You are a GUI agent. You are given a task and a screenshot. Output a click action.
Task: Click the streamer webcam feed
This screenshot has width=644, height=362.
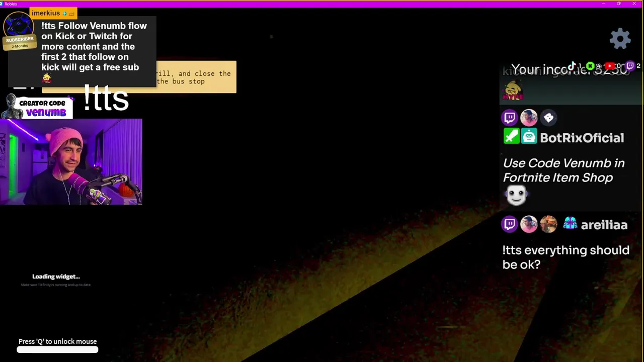pyautogui.click(x=71, y=161)
